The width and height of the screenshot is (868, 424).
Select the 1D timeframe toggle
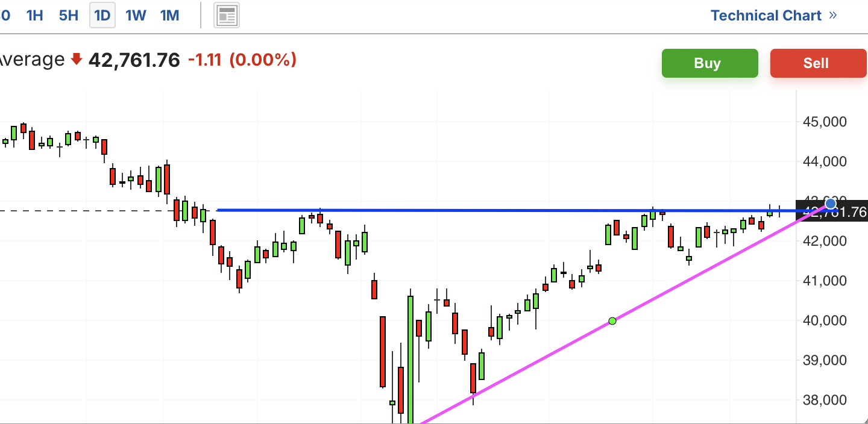tap(102, 16)
